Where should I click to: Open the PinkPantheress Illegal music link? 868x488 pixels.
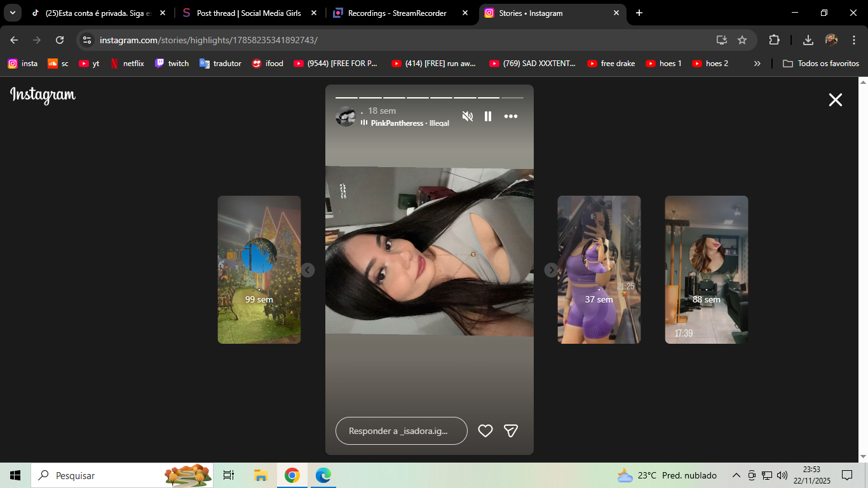(x=409, y=123)
